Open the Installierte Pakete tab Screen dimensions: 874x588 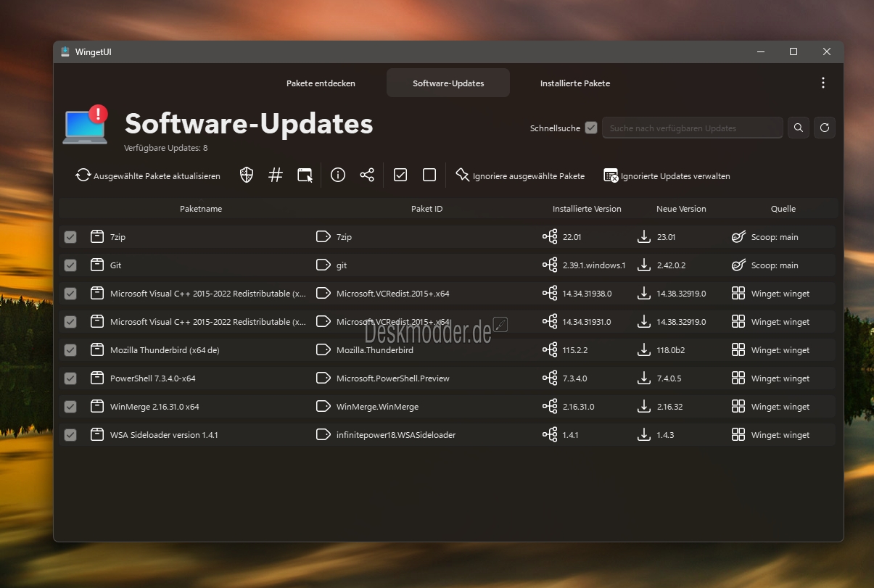pos(575,83)
